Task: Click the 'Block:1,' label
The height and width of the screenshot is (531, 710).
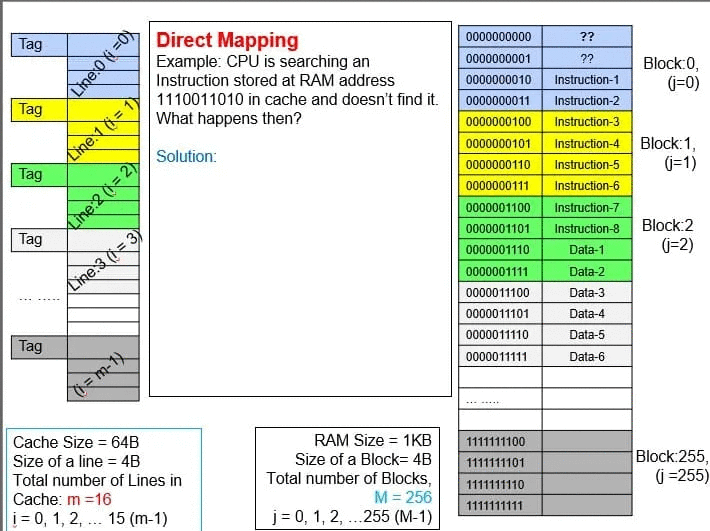Action: (668, 144)
